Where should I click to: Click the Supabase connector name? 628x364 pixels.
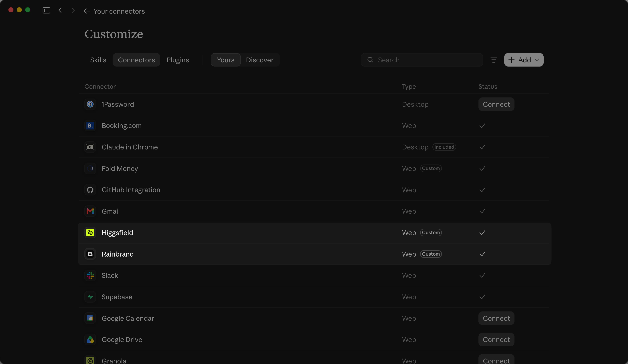(117, 297)
